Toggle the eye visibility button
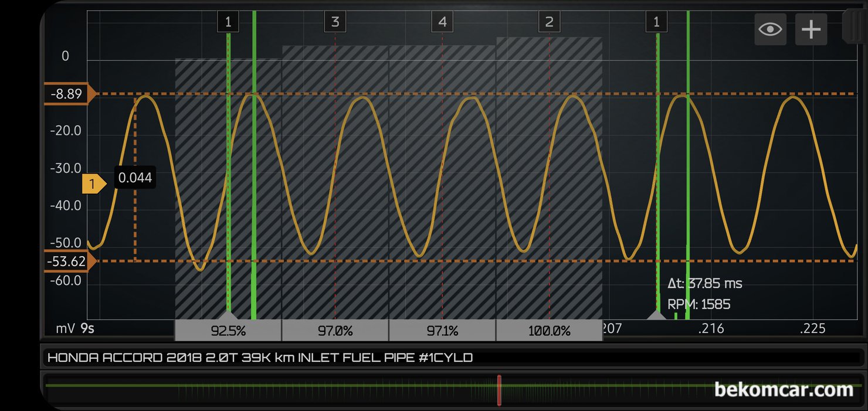 pyautogui.click(x=769, y=29)
